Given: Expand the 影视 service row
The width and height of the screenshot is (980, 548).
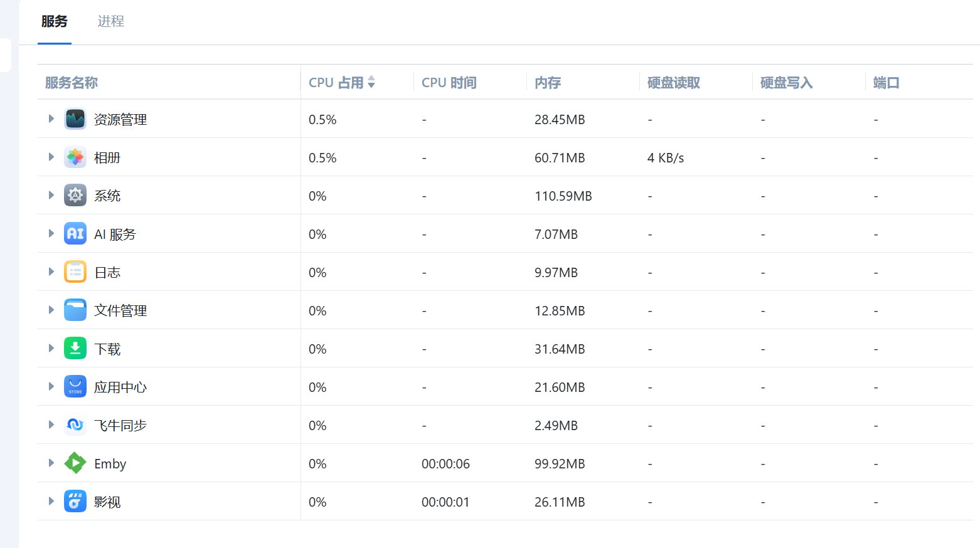Looking at the screenshot, I should click(x=51, y=501).
